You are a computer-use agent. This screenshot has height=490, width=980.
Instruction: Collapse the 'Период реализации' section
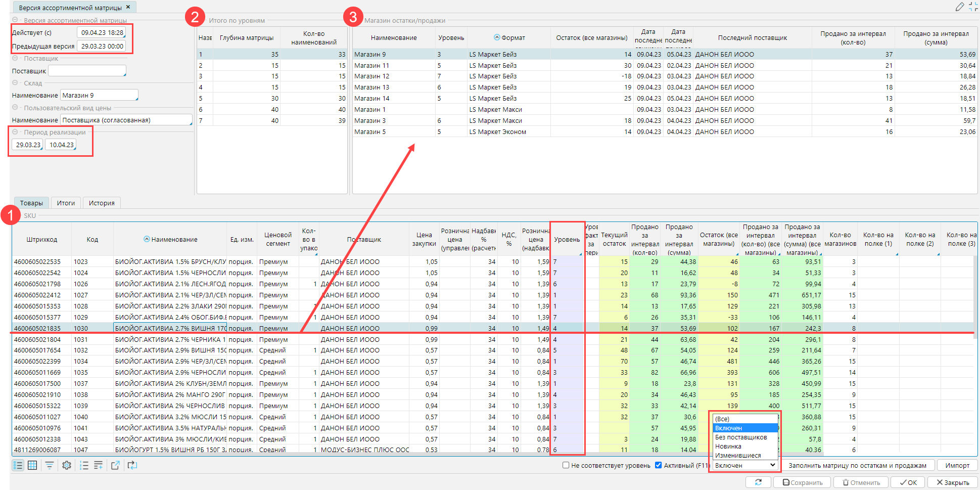pos(15,132)
